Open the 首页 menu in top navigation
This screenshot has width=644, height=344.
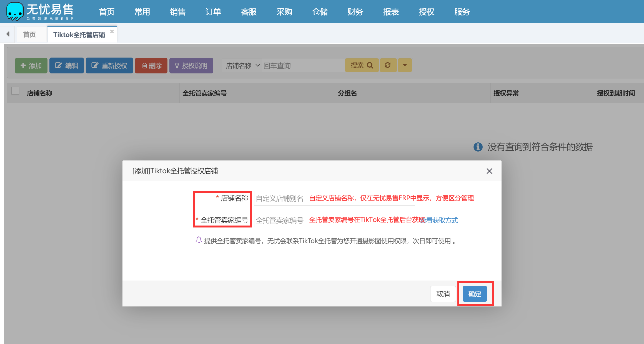pos(107,12)
